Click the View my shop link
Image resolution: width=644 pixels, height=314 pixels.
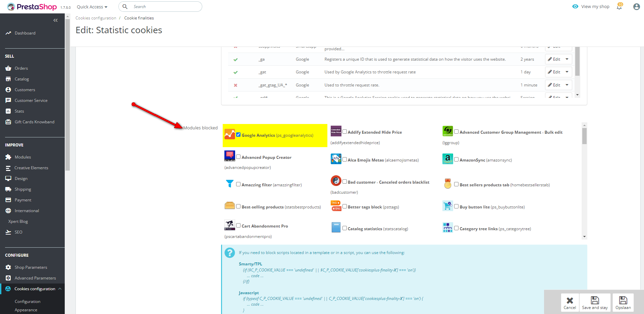click(595, 7)
